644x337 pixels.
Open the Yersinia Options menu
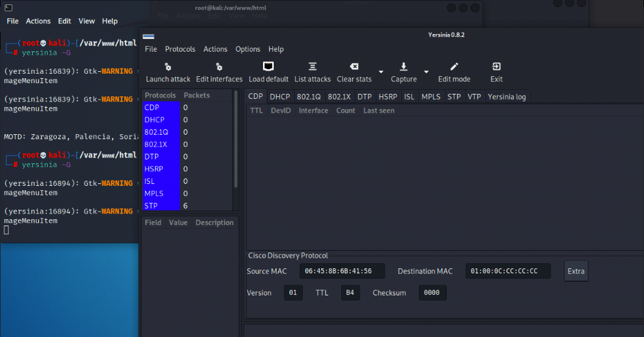click(x=248, y=49)
